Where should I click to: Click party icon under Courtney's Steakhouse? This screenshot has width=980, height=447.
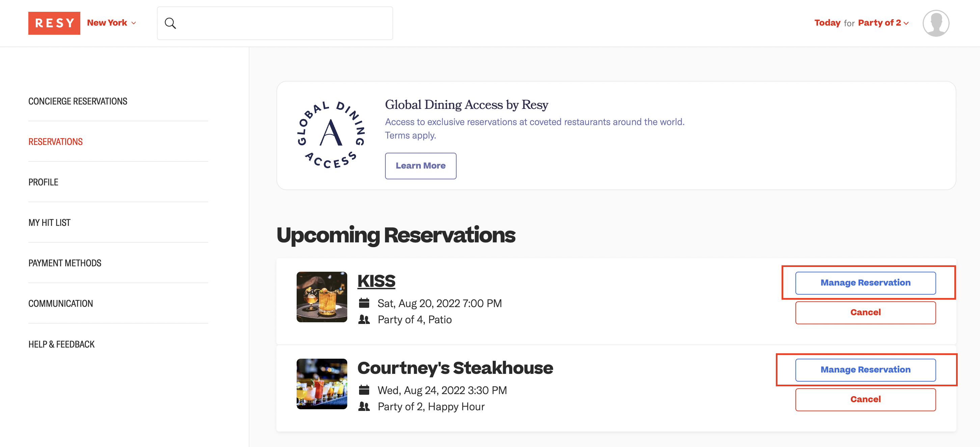[x=364, y=406]
